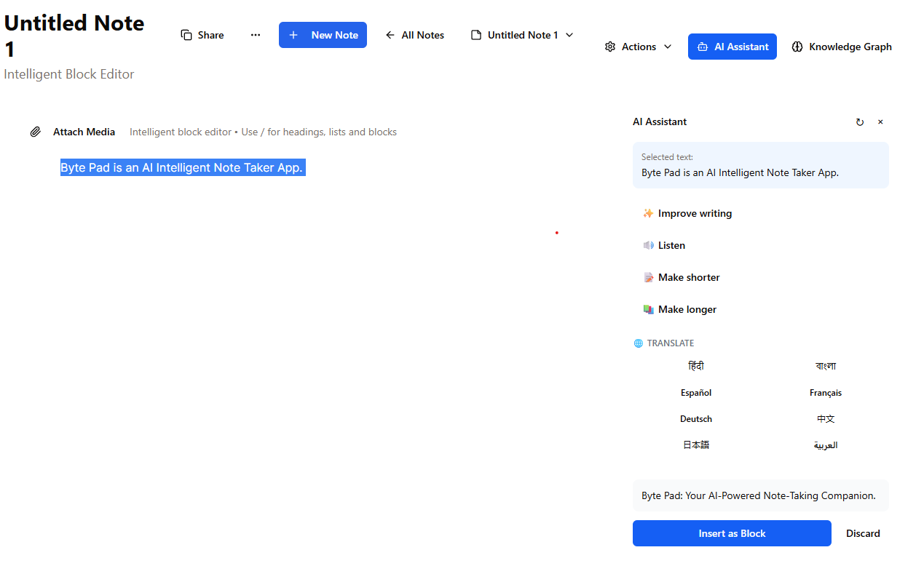Click the highlighted Byte Pad sentence in editor
Image resolution: width=924 pixels, height=566 pixels.
[182, 167]
